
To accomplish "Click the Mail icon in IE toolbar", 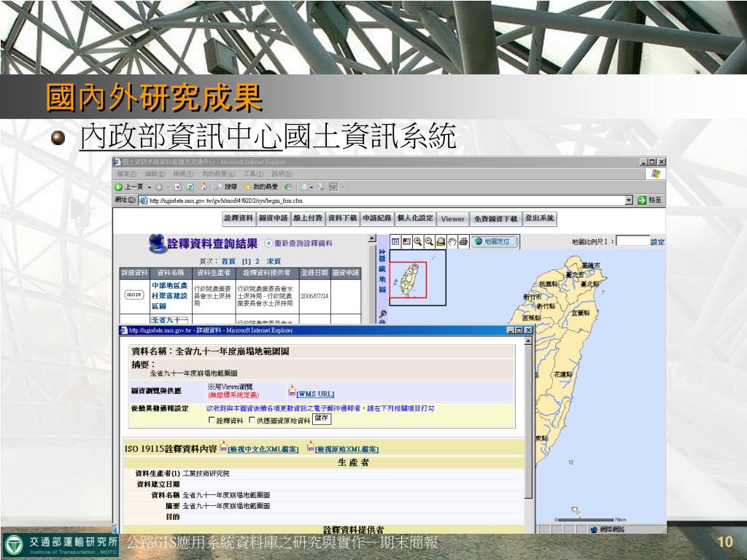I will (x=304, y=187).
